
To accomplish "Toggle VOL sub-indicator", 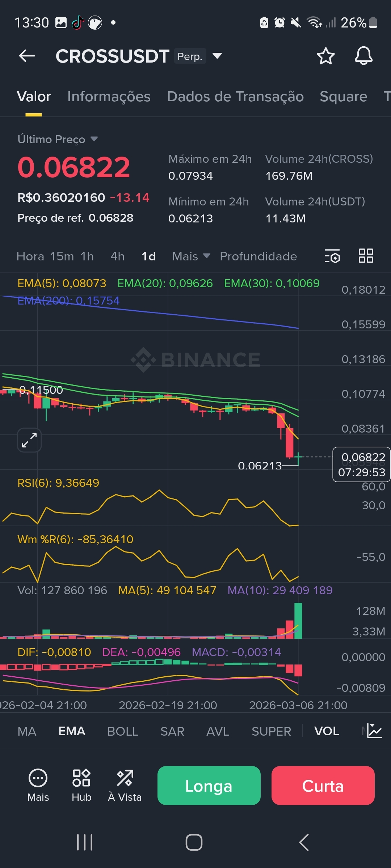I will pos(327,731).
